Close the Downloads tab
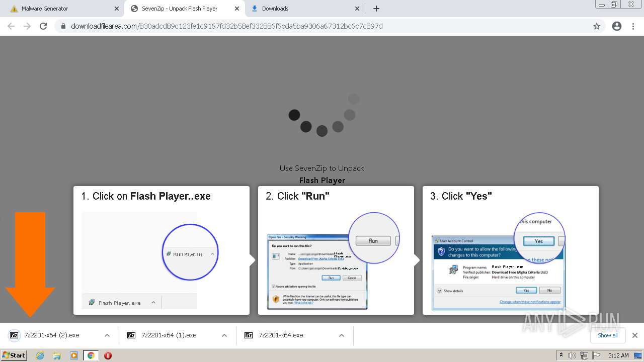 pos(357,9)
